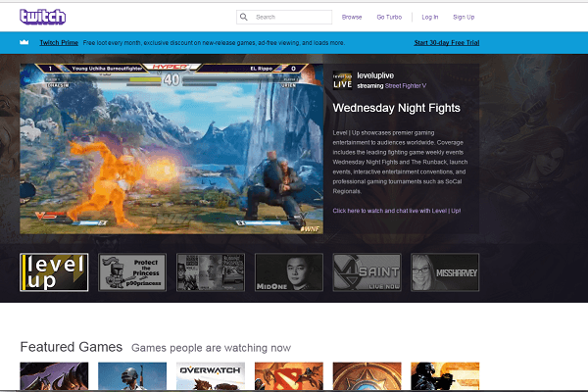Click 'watch and chat live with Level Up' link
This screenshot has height=392, width=588.
(x=397, y=211)
